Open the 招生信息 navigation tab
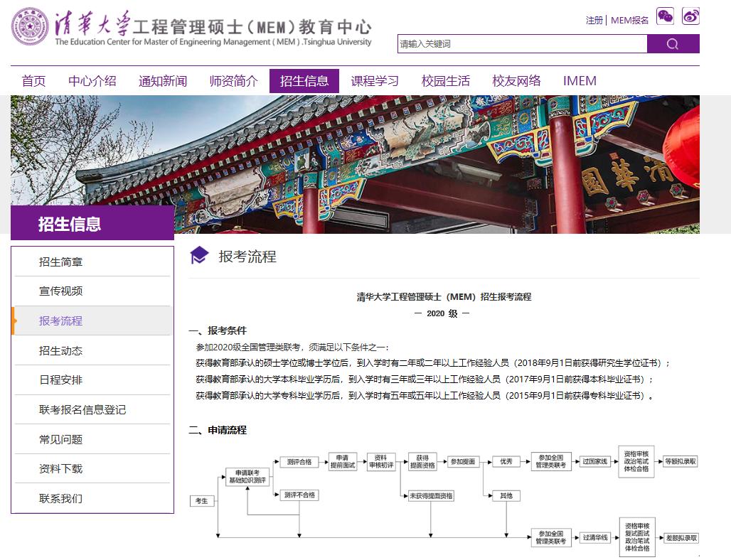This screenshot has width=731, height=560. pos(304,80)
